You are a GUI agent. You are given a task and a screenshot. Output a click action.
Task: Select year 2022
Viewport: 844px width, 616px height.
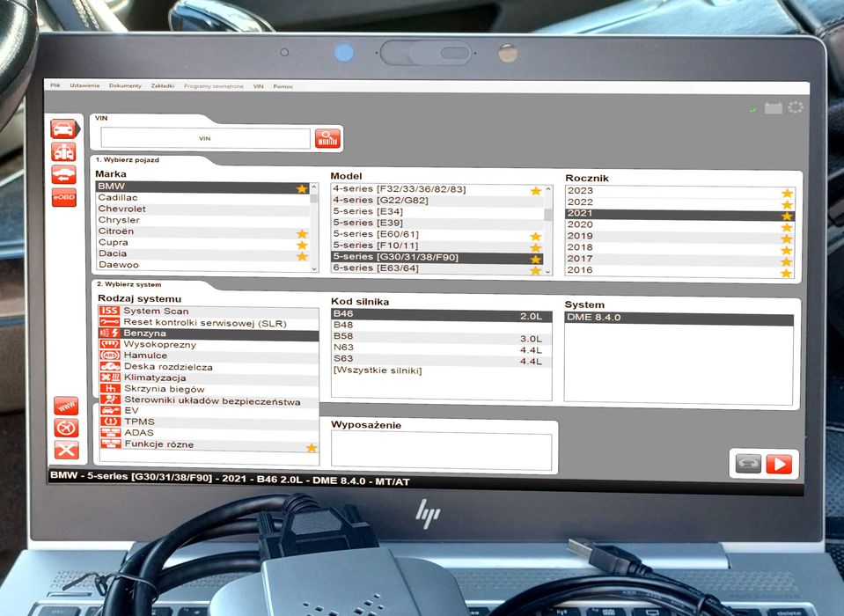(x=679, y=202)
